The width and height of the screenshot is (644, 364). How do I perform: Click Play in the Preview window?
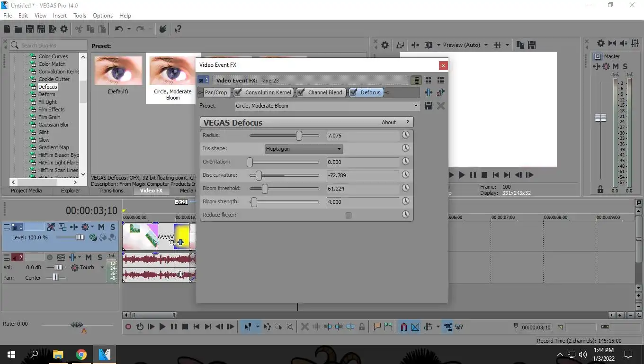(461, 175)
